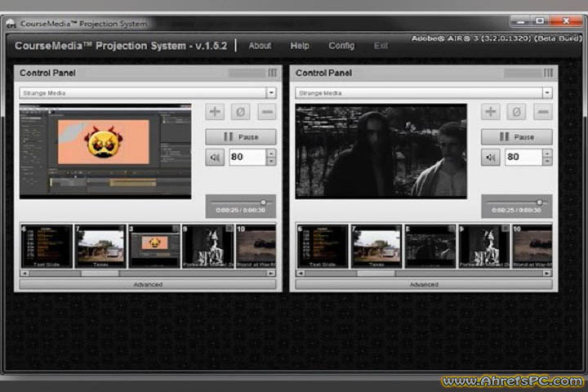Pause playback in the left Control Panel
The height and width of the screenshot is (392, 588).
pyautogui.click(x=241, y=137)
